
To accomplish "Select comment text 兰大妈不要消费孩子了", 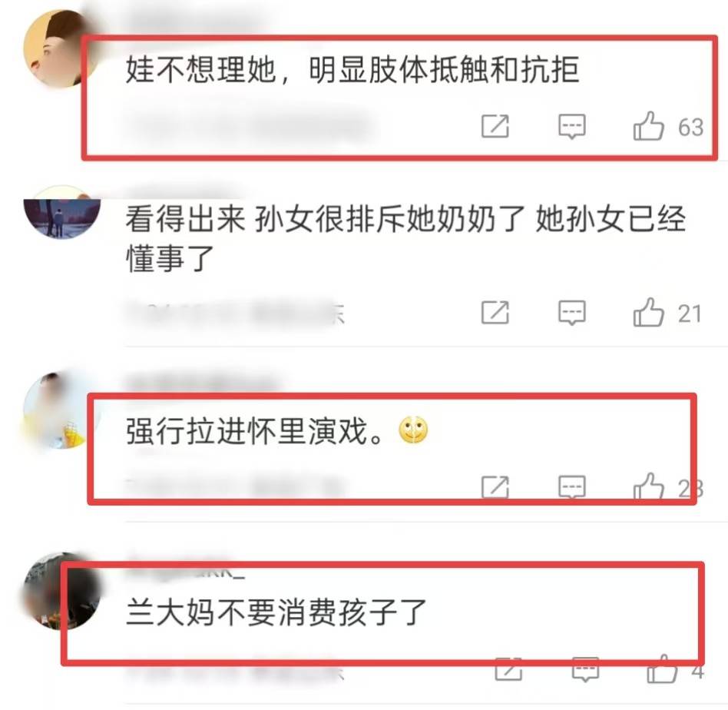I will 276,612.
